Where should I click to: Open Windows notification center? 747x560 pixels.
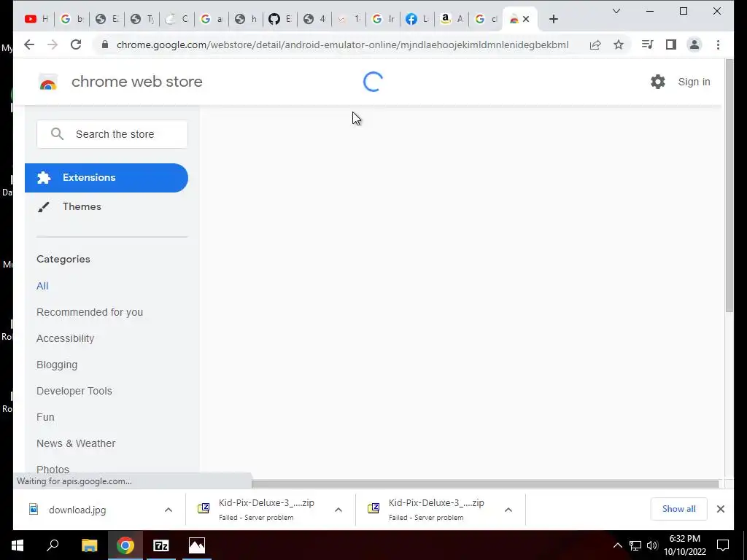723,545
